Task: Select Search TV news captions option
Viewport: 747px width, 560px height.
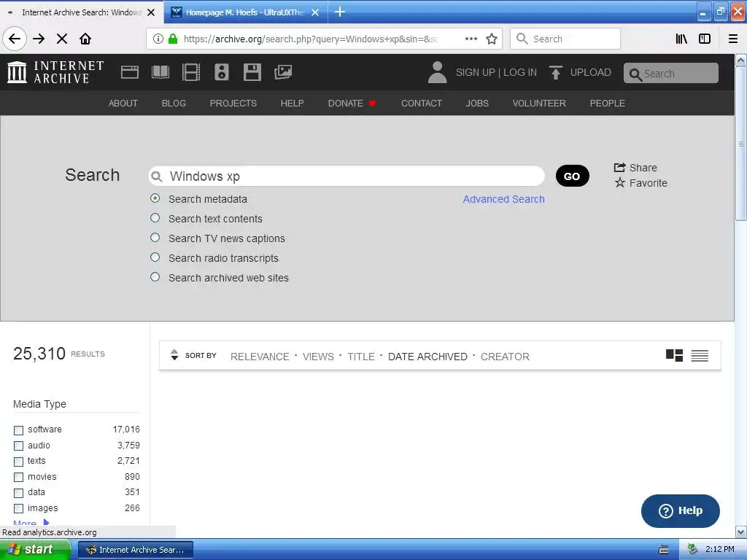Action: click(x=155, y=237)
